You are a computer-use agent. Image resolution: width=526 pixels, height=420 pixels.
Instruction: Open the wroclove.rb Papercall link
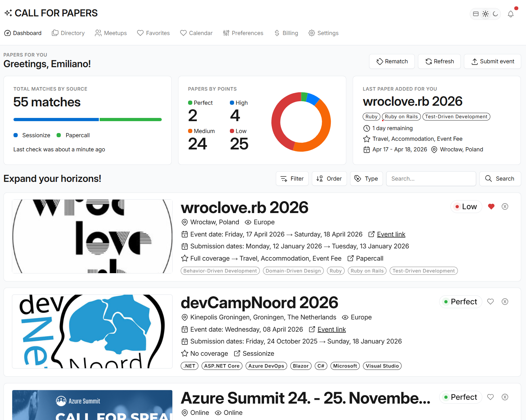pos(369,258)
